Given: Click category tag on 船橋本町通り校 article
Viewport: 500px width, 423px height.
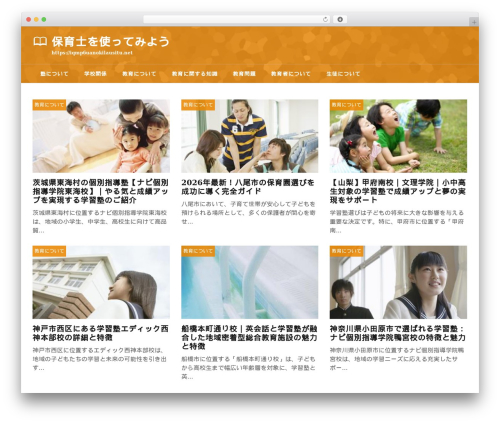Looking at the screenshot, I should coord(198,251).
